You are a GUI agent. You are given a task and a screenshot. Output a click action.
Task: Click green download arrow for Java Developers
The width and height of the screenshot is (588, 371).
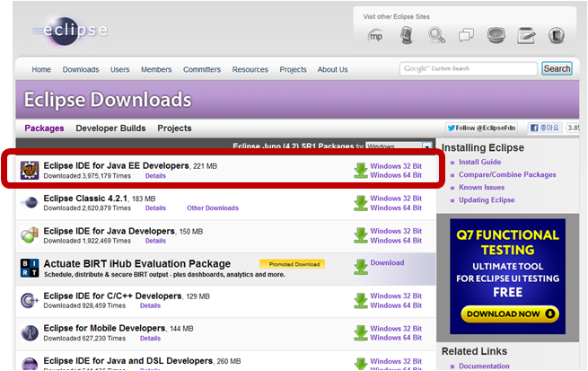pos(361,235)
